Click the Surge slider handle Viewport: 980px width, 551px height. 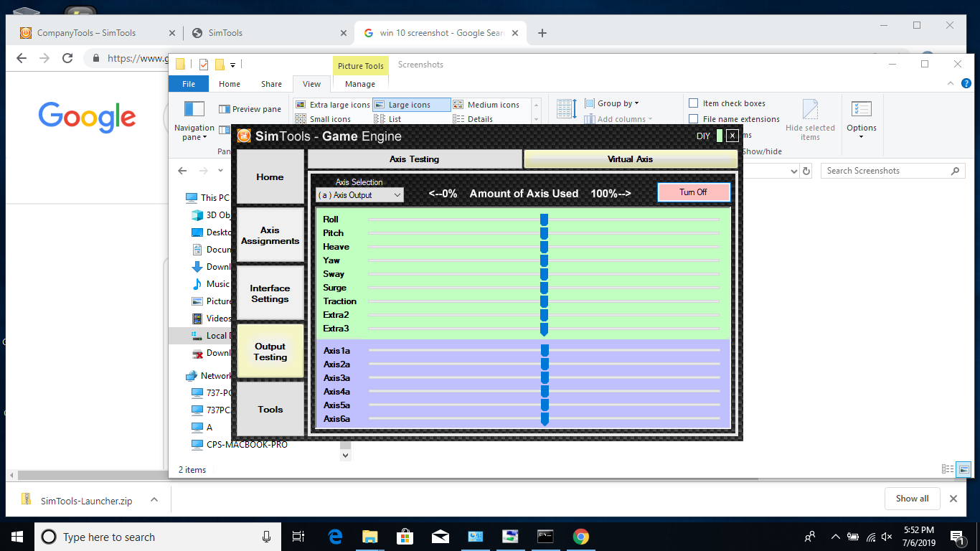[x=544, y=287]
